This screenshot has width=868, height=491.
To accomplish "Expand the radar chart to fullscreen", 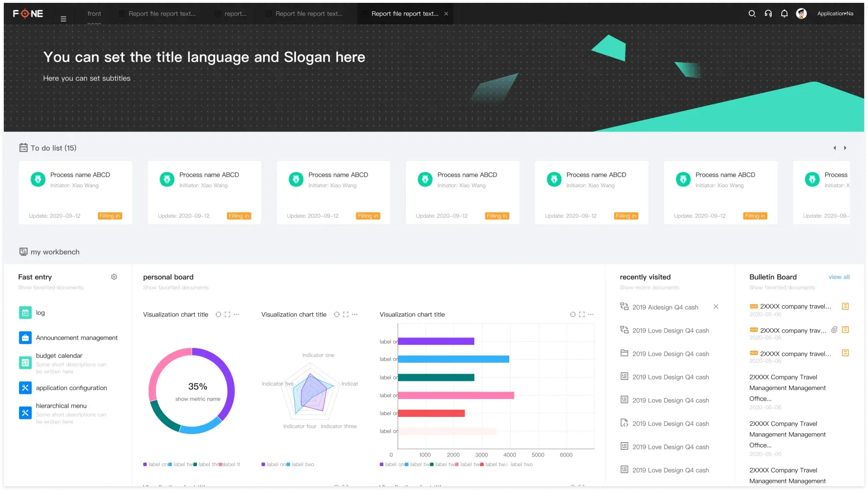I will 345,314.
